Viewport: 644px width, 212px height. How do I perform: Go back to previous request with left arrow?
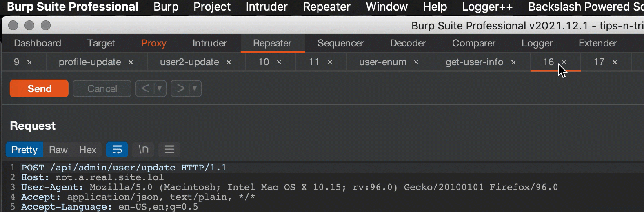point(145,88)
